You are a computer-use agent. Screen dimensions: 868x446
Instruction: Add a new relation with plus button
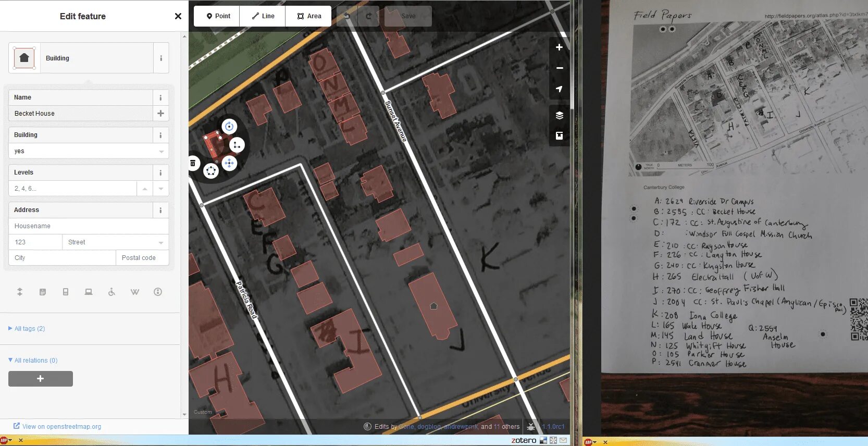(x=41, y=379)
